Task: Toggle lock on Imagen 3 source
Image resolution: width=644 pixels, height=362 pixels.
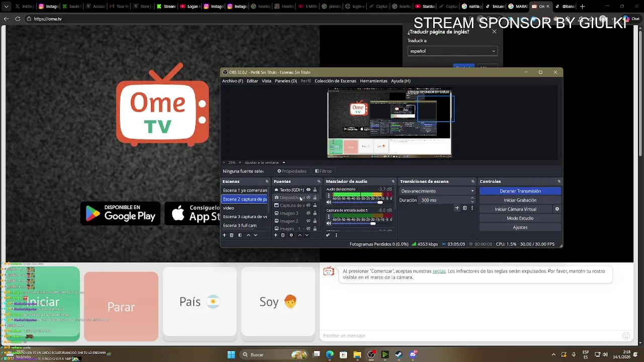Action: point(315,213)
